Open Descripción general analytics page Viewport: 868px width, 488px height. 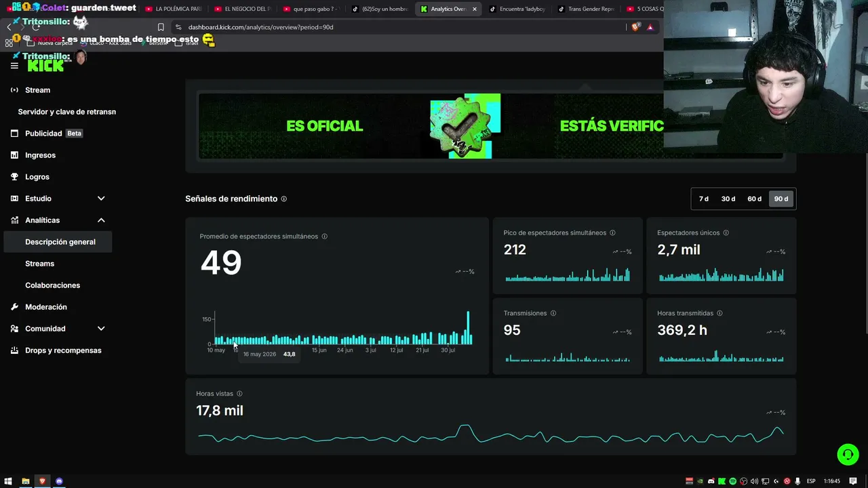[x=58, y=242]
